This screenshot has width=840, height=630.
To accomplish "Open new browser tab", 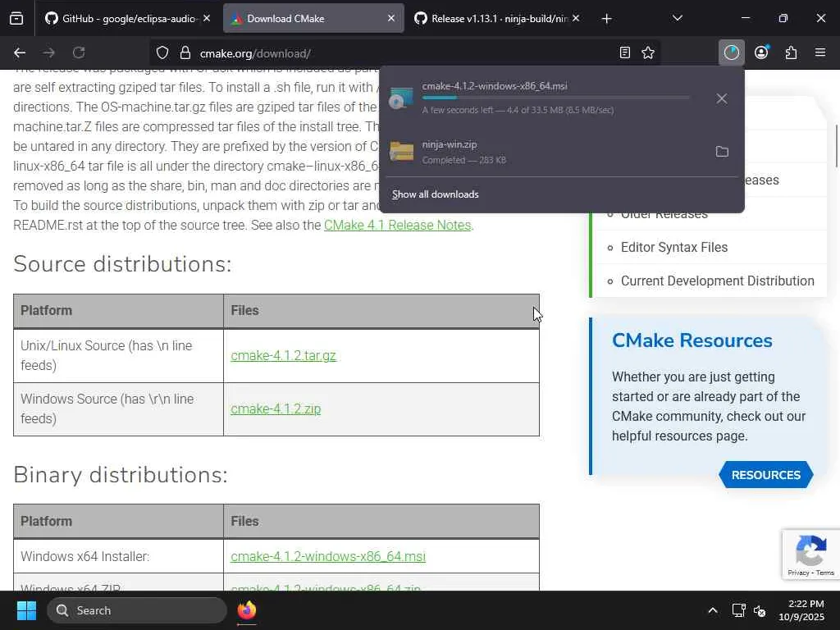I will 606,19.
